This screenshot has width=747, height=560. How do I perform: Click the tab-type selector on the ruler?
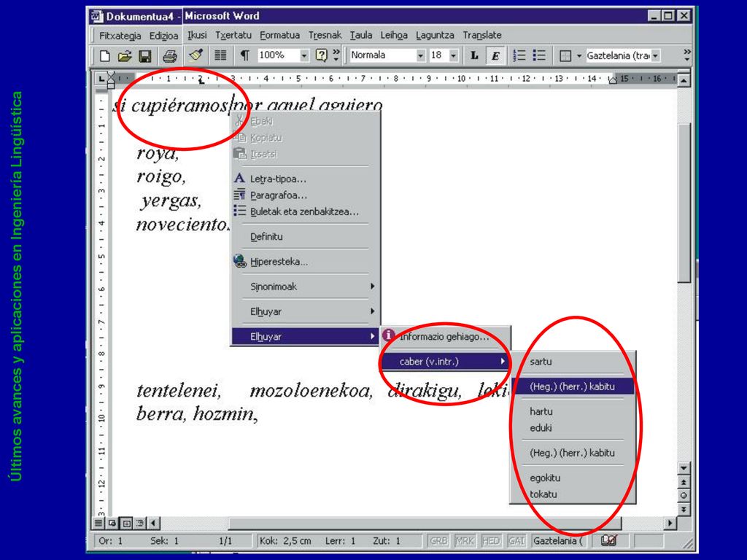pos(101,78)
